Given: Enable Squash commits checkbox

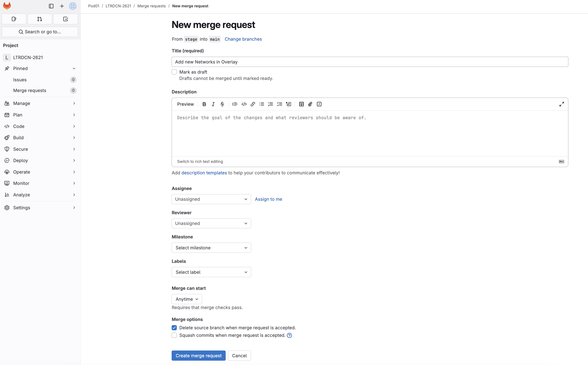Looking at the screenshot, I should coord(174,335).
